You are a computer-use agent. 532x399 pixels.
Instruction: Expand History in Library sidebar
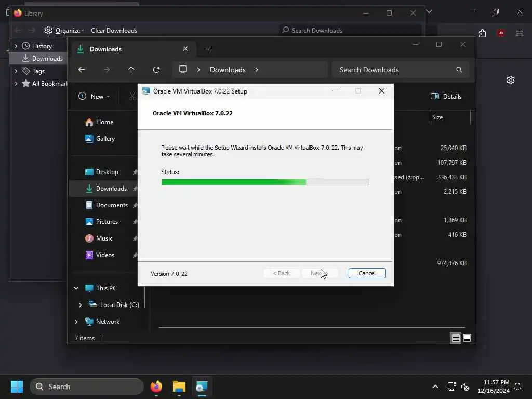pos(16,46)
